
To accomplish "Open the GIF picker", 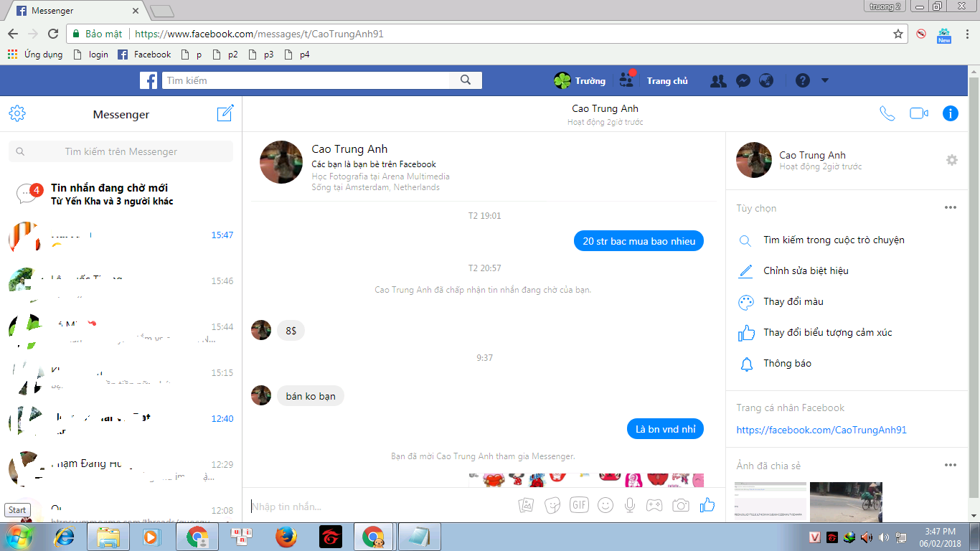I will point(579,505).
